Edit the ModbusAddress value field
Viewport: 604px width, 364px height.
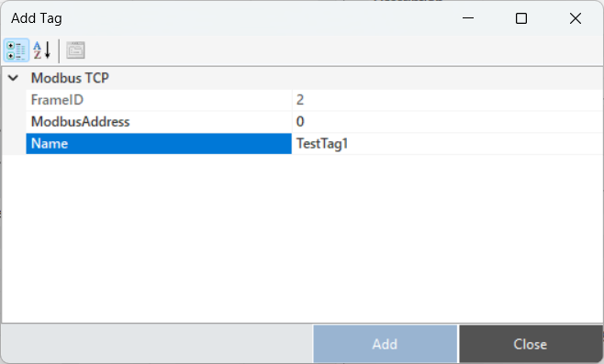448,122
